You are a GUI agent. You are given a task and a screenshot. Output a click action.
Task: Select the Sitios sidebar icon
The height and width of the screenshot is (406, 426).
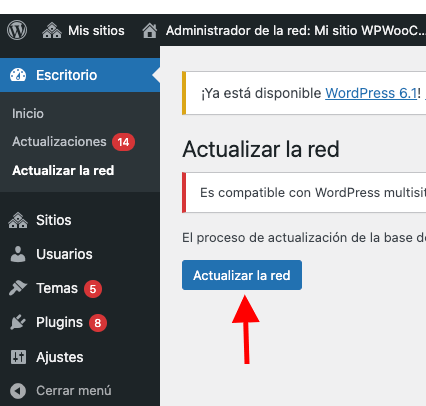click(x=18, y=220)
